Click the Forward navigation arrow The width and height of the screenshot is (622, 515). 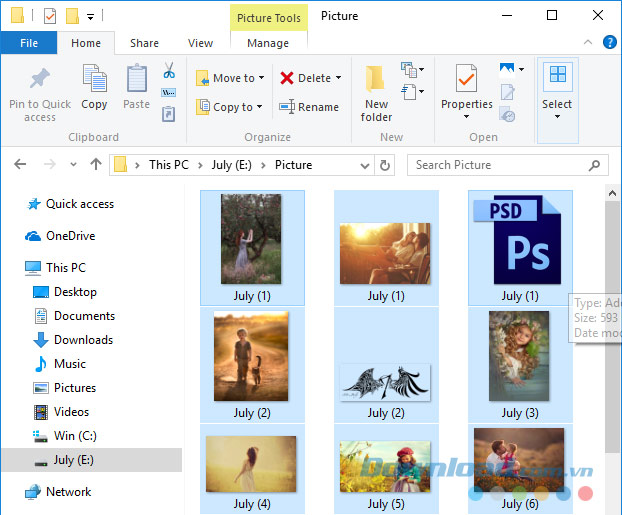pyautogui.click(x=50, y=164)
